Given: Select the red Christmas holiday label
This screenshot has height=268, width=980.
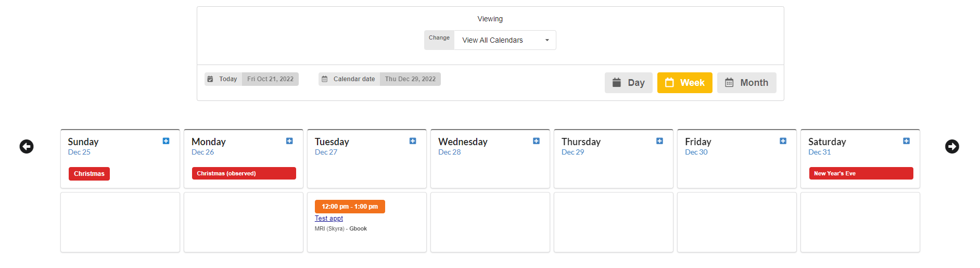Looking at the screenshot, I should coord(89,174).
